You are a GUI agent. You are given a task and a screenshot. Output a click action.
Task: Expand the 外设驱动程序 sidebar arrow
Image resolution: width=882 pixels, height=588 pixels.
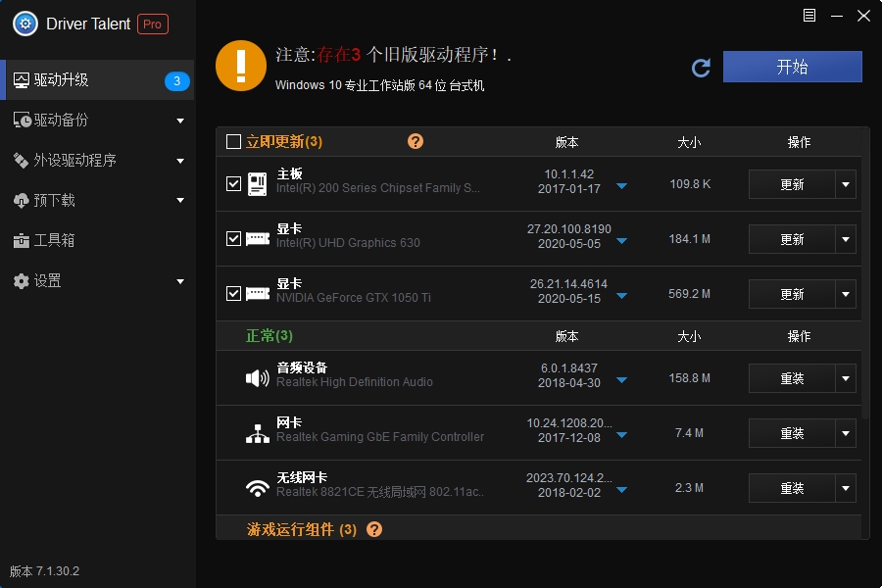click(x=180, y=161)
